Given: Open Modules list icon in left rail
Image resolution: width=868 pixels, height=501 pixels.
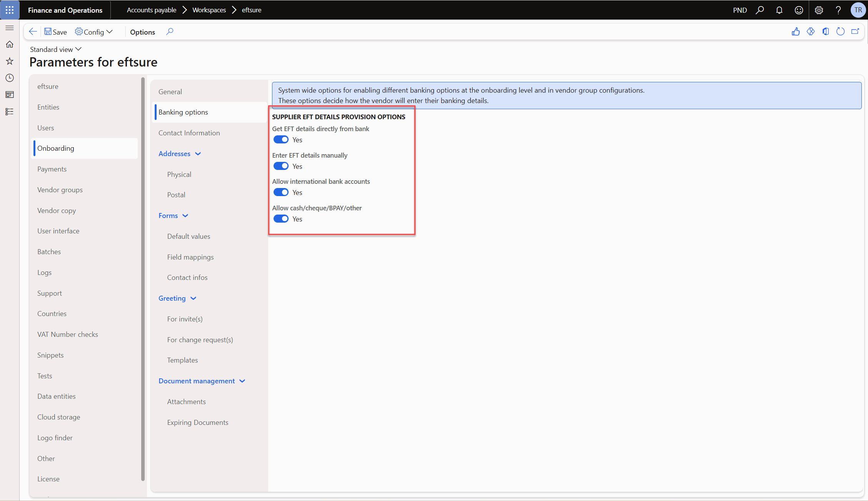Looking at the screenshot, I should [x=10, y=112].
